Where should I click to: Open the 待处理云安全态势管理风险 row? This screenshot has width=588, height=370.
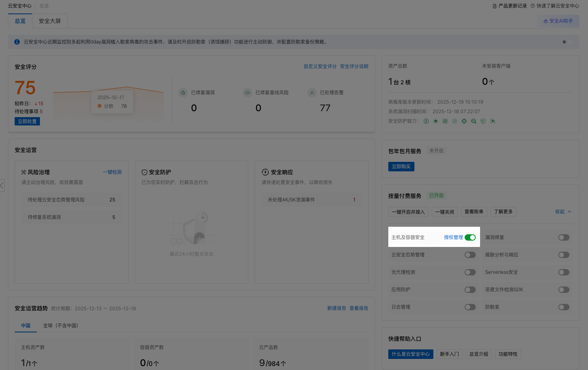point(72,200)
